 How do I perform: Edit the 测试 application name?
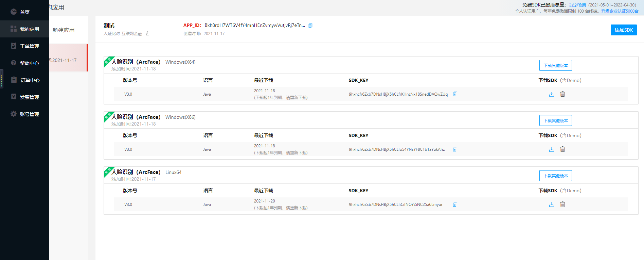click(147, 33)
